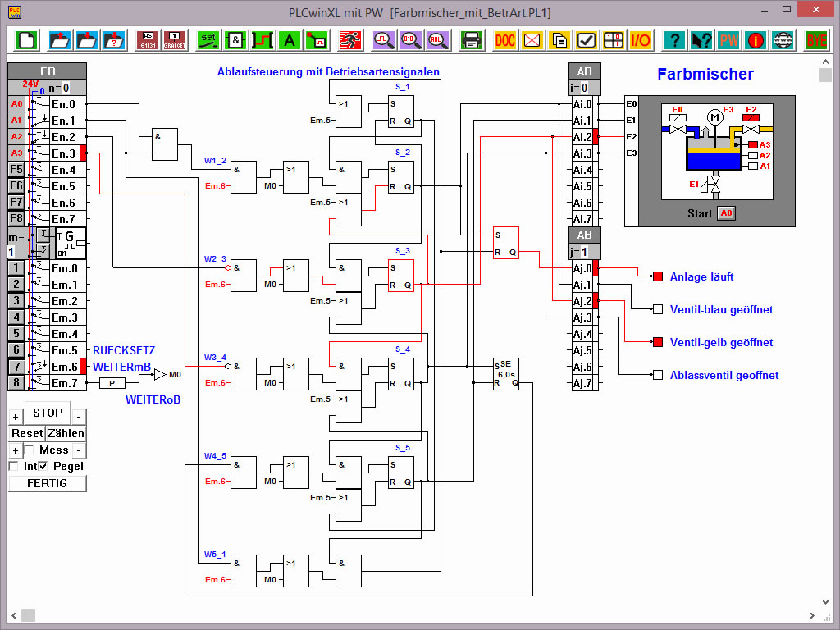
Task: Click the I/O toolbar icon
Action: pos(640,39)
